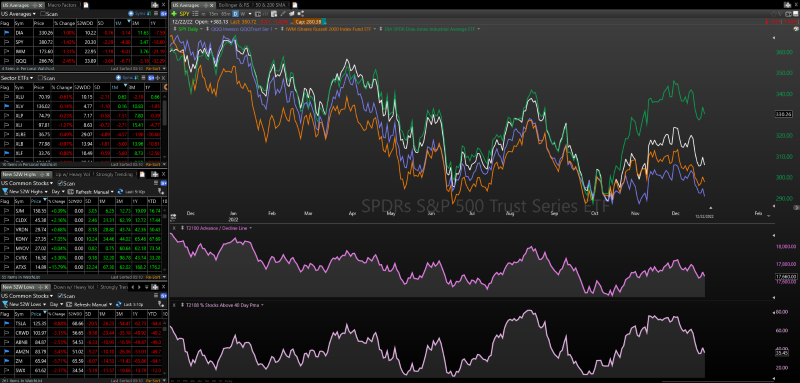Click the SPY ticker symbol in chart toolbar
This screenshot has height=383, width=800.
pyautogui.click(x=184, y=13)
